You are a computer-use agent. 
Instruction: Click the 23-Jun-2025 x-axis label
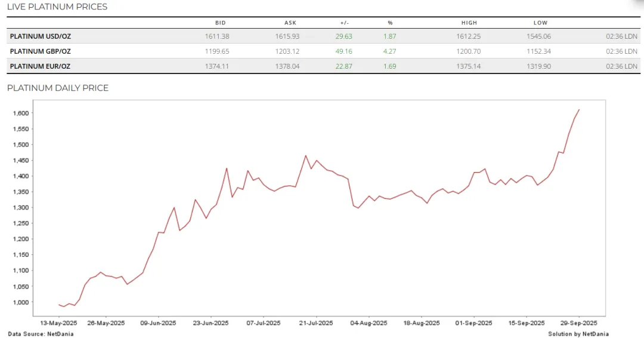click(x=210, y=323)
